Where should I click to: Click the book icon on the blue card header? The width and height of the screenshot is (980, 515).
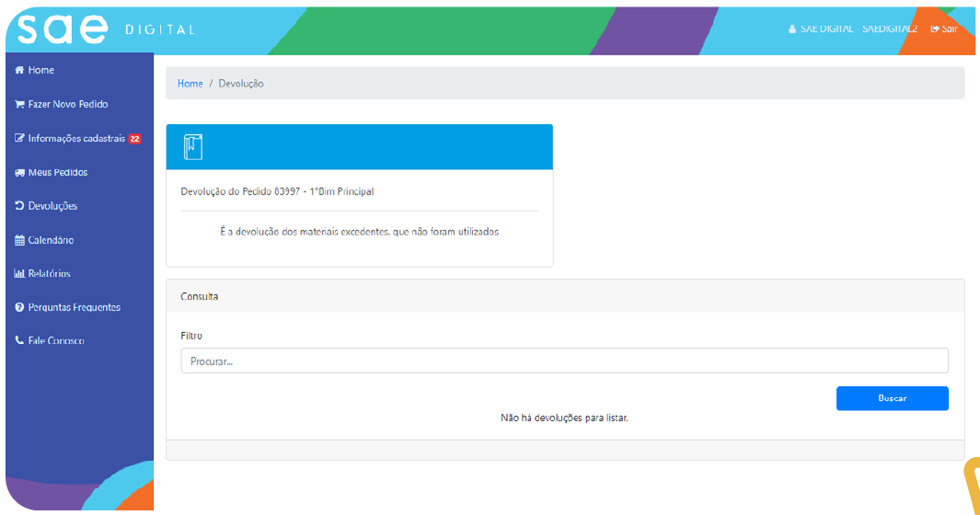193,147
